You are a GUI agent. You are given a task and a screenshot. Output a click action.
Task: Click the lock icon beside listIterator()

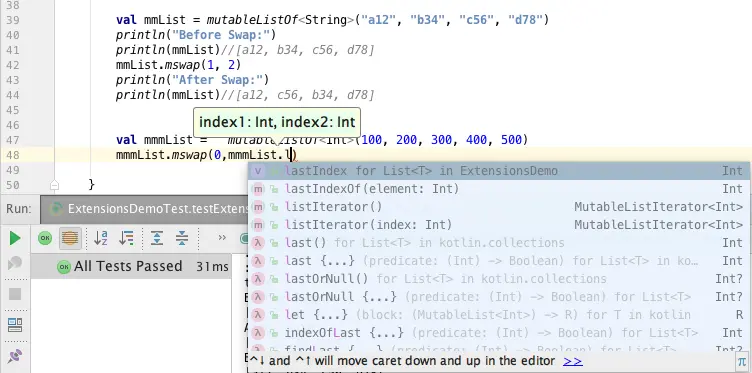pyautogui.click(x=274, y=208)
